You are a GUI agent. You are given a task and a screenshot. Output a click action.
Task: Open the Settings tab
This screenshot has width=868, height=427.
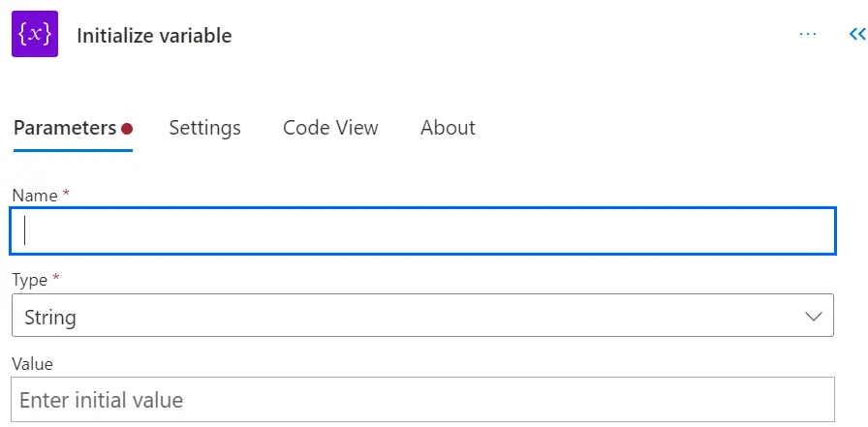204,128
